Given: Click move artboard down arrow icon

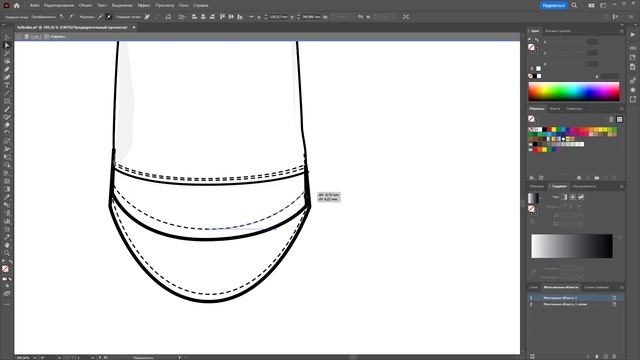Looking at the screenshot, I should tap(597, 356).
